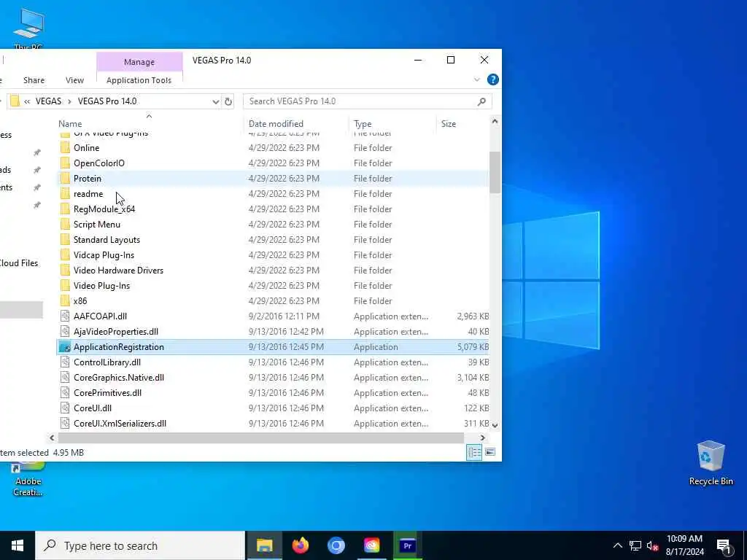Open the This PC desktop icon
The image size is (747, 560).
click(x=28, y=29)
